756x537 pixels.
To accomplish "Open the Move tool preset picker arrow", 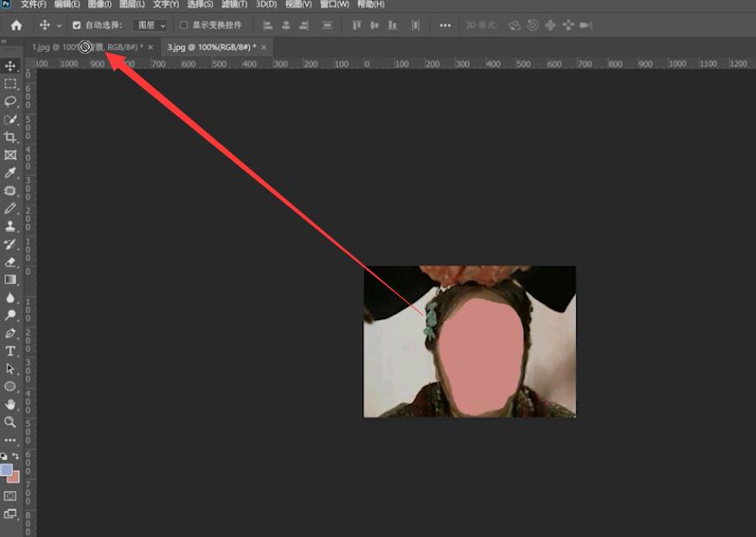I will (x=60, y=26).
